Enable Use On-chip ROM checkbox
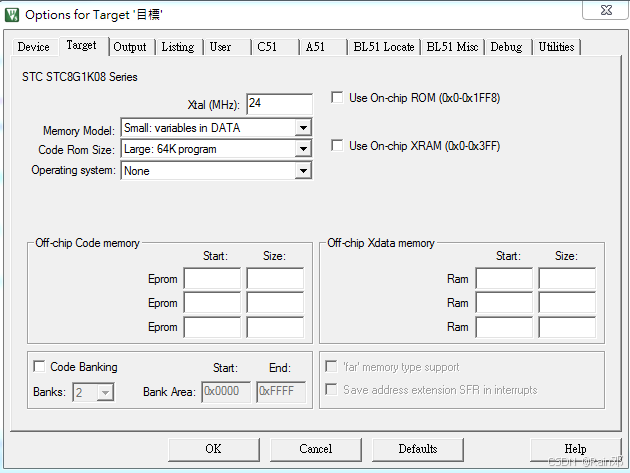This screenshot has height=473, width=630. point(337,98)
